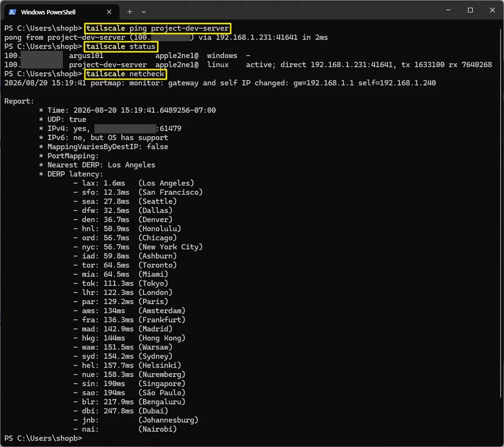
Task: Click the 'mad: 142.9ms' Madrid row
Action: point(123,329)
